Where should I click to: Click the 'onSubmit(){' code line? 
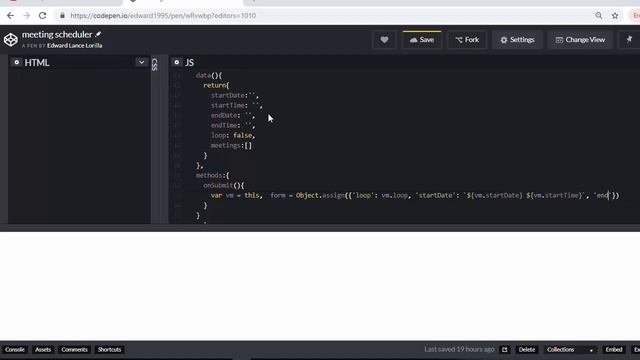point(224,185)
